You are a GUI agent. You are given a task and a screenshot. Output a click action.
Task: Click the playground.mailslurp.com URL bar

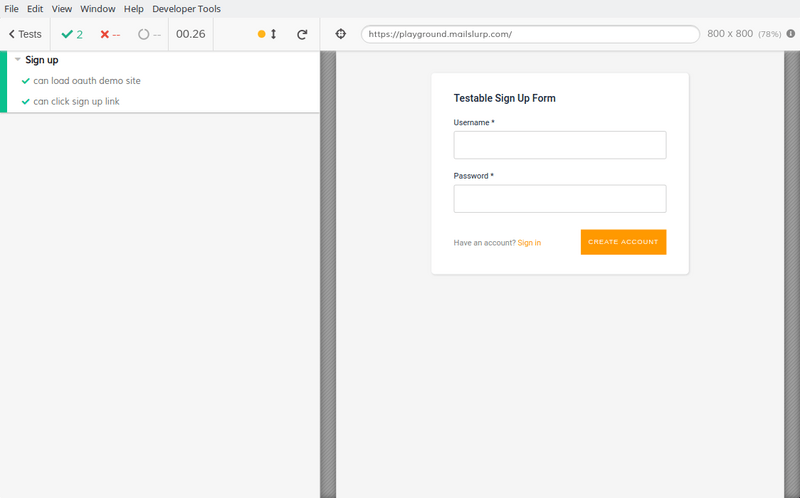pyautogui.click(x=530, y=34)
